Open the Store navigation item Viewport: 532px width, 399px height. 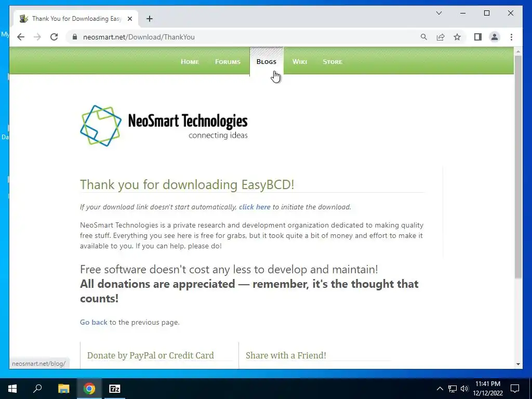coord(332,62)
